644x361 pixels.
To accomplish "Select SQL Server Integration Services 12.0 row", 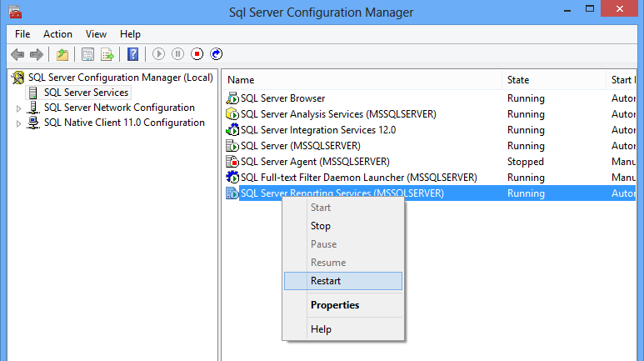I will pos(430,130).
